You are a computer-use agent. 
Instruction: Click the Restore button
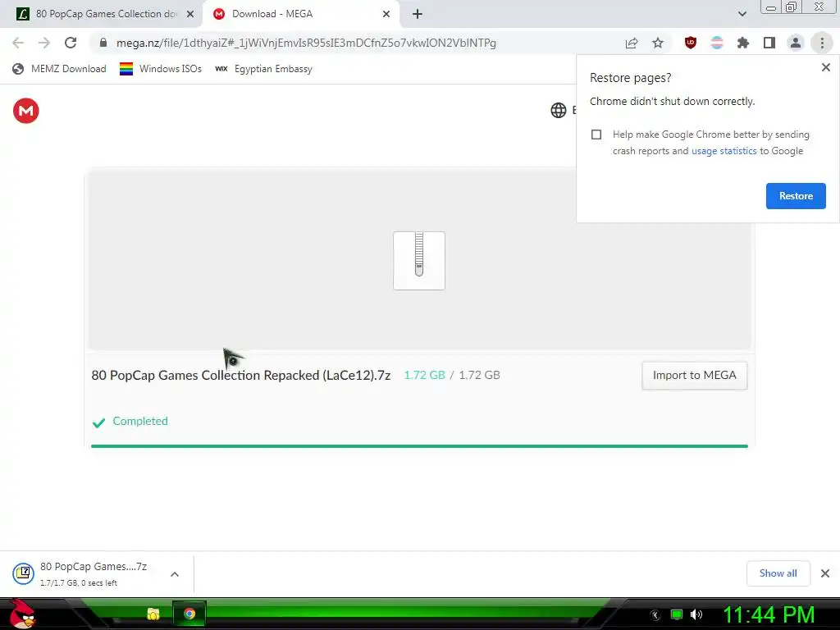796,196
